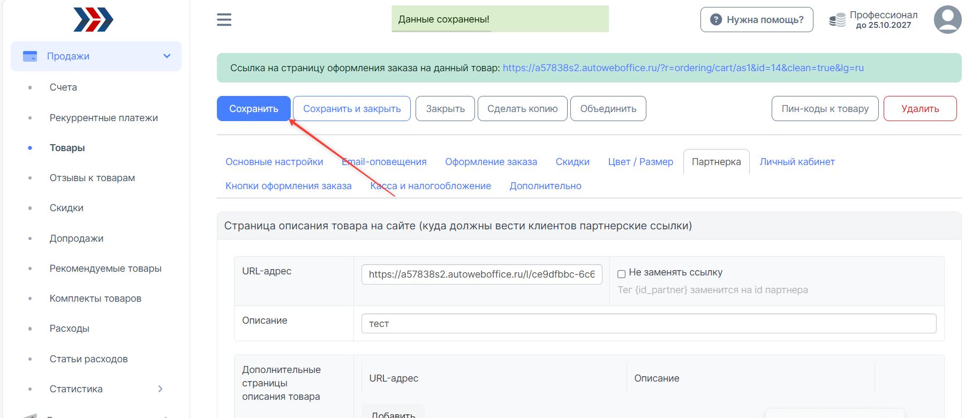Screen dimensions: 980x418
Task: Click the coins tariff icon
Action: (x=837, y=20)
